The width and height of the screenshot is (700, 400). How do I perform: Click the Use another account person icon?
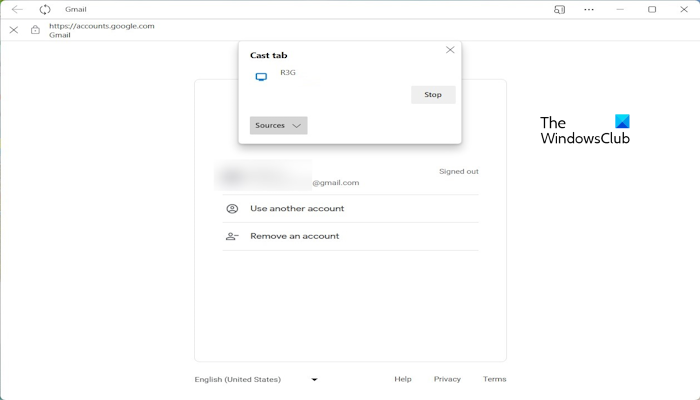(232, 209)
